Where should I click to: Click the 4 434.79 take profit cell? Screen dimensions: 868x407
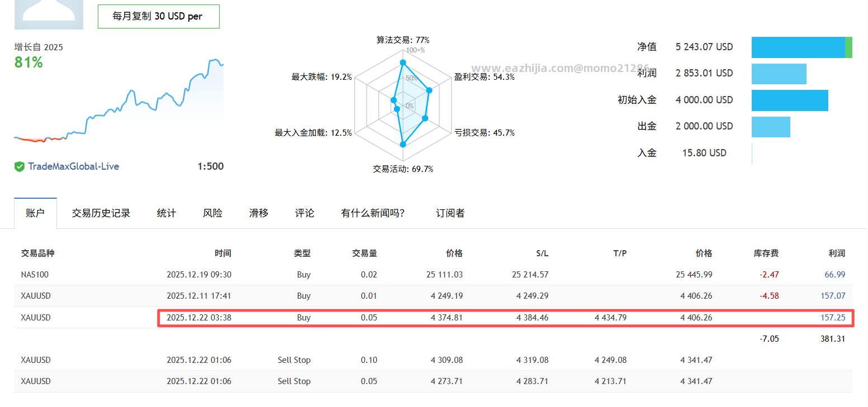pyautogui.click(x=610, y=318)
